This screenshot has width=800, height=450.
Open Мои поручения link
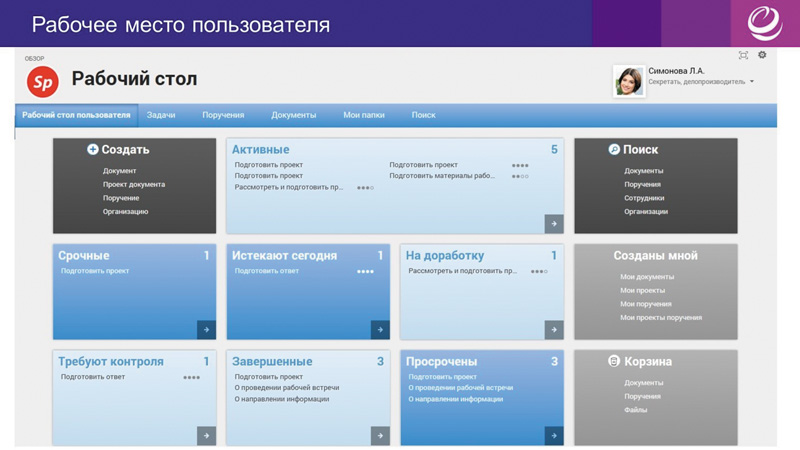(x=645, y=304)
